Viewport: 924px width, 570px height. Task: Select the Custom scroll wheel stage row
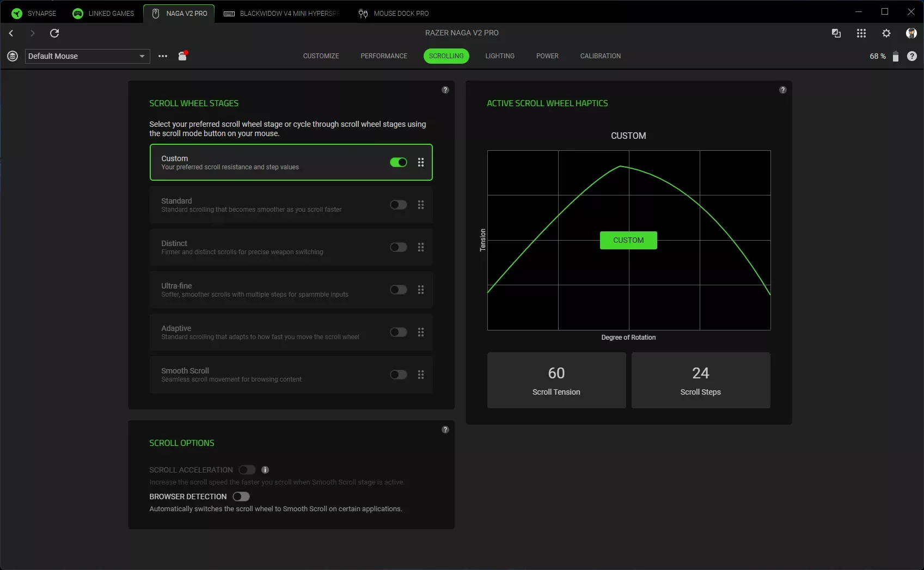click(x=291, y=162)
